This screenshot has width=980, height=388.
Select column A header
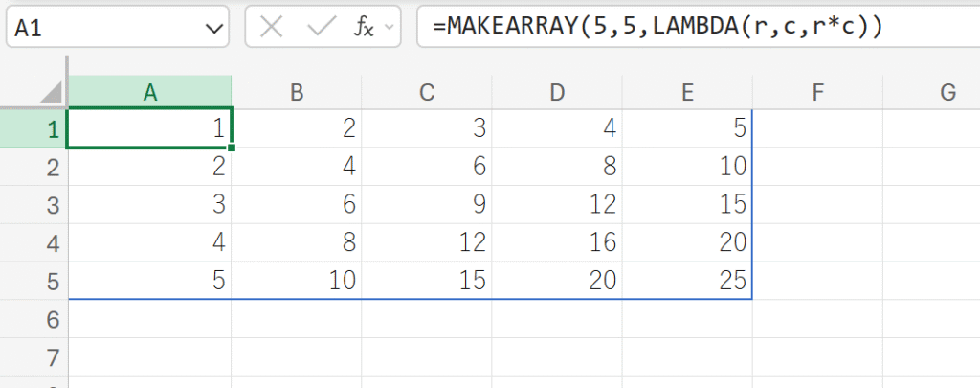pyautogui.click(x=150, y=92)
